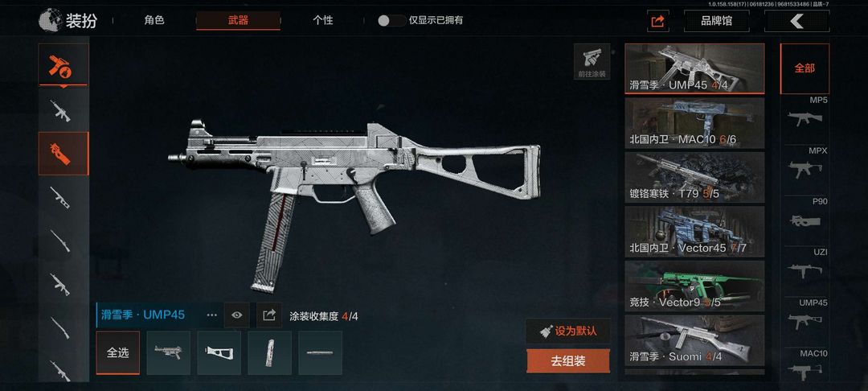Click the share icon in top bar
Image resolution: width=868 pixels, height=391 pixels.
pos(657,21)
